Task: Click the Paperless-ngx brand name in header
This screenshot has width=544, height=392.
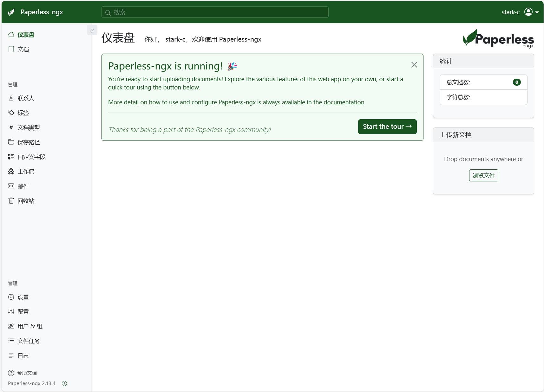Action: pos(42,12)
